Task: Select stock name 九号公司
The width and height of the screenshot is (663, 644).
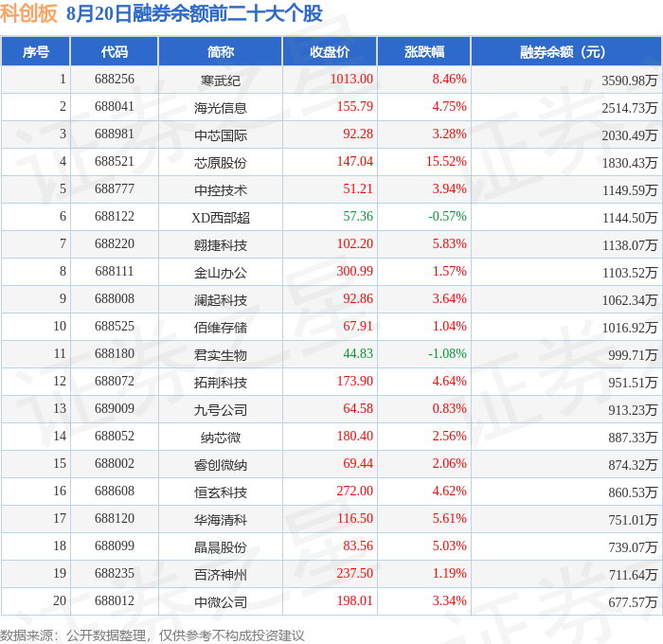Action: click(221, 410)
